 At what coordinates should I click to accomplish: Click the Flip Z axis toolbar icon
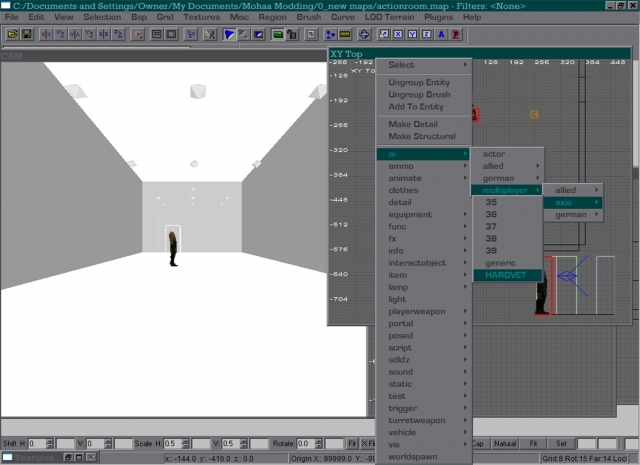coord(104,34)
